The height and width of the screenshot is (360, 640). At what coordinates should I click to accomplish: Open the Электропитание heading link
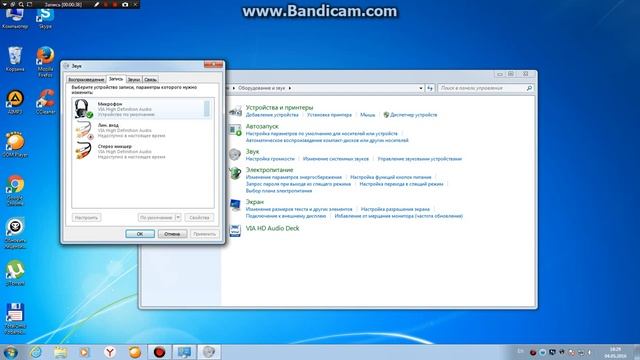tap(269, 170)
